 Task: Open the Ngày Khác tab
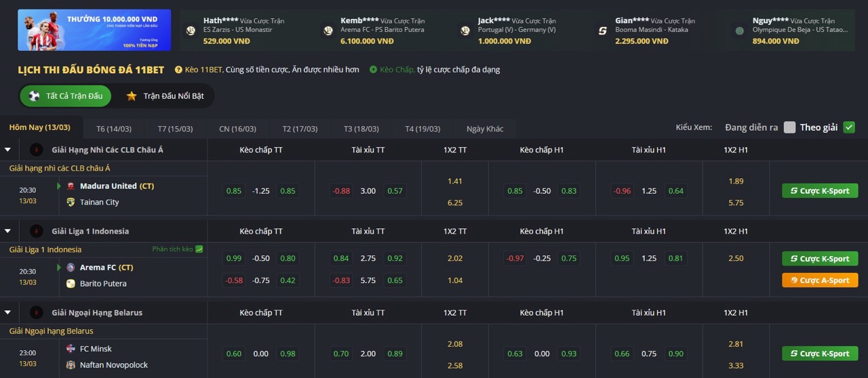coord(485,129)
